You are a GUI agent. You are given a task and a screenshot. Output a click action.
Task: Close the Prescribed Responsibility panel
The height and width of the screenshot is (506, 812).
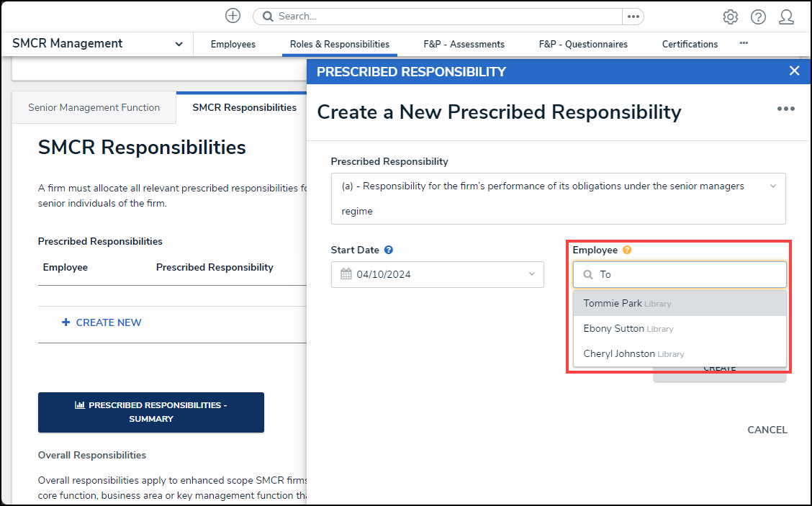(x=794, y=71)
